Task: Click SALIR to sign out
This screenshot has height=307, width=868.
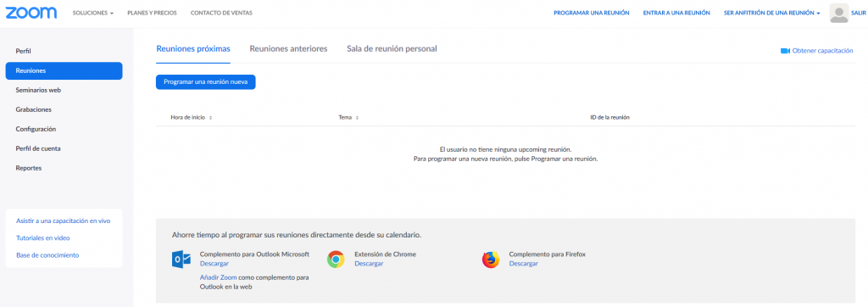Action: point(858,14)
